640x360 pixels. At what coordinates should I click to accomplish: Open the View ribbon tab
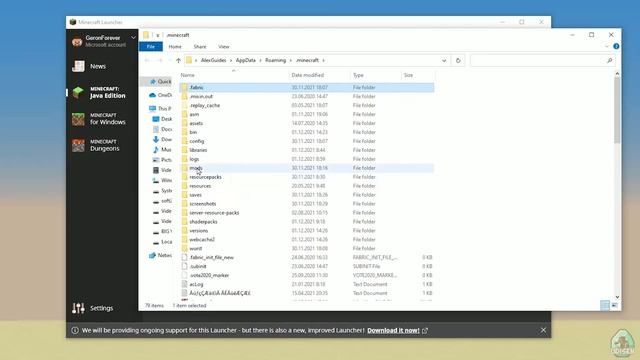click(x=224, y=47)
